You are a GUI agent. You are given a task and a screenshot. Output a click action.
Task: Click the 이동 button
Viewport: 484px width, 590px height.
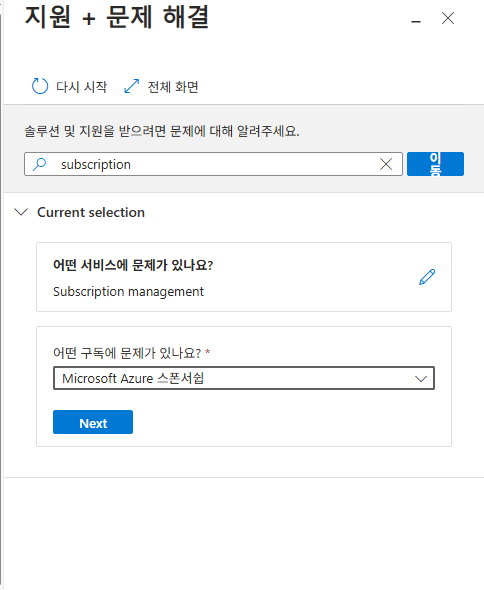coord(435,164)
